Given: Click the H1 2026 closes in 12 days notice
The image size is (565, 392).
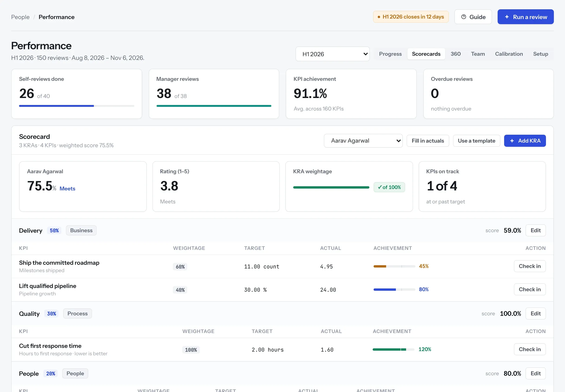Looking at the screenshot, I should pos(411,17).
